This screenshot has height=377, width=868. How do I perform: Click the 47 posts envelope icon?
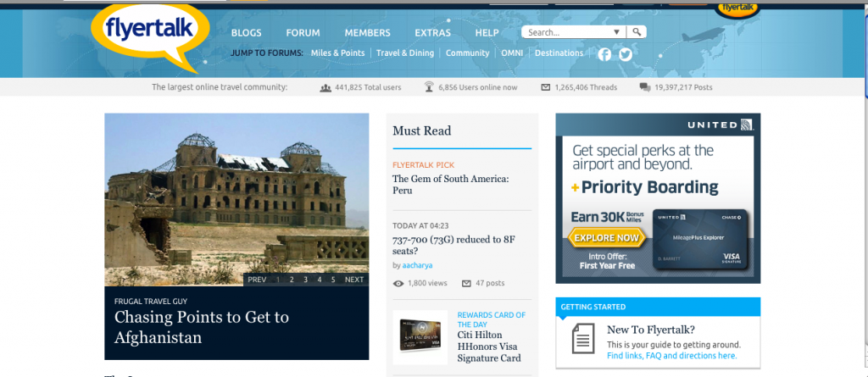point(466,284)
